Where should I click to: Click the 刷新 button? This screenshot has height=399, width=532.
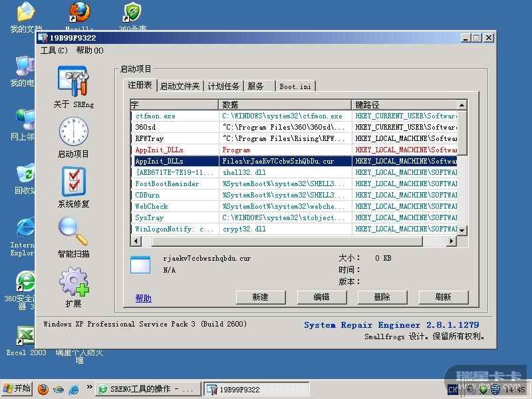coord(444,297)
